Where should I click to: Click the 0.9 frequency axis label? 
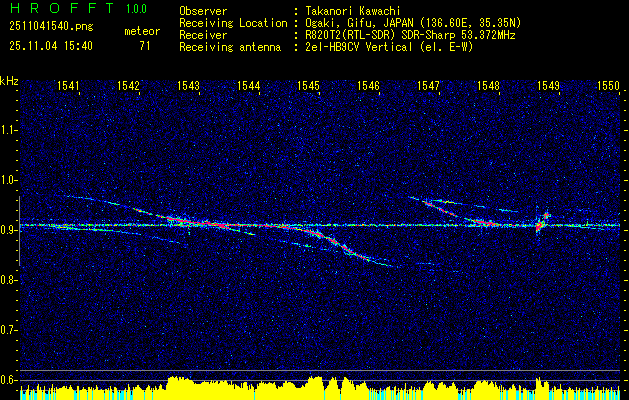pyautogui.click(x=9, y=230)
